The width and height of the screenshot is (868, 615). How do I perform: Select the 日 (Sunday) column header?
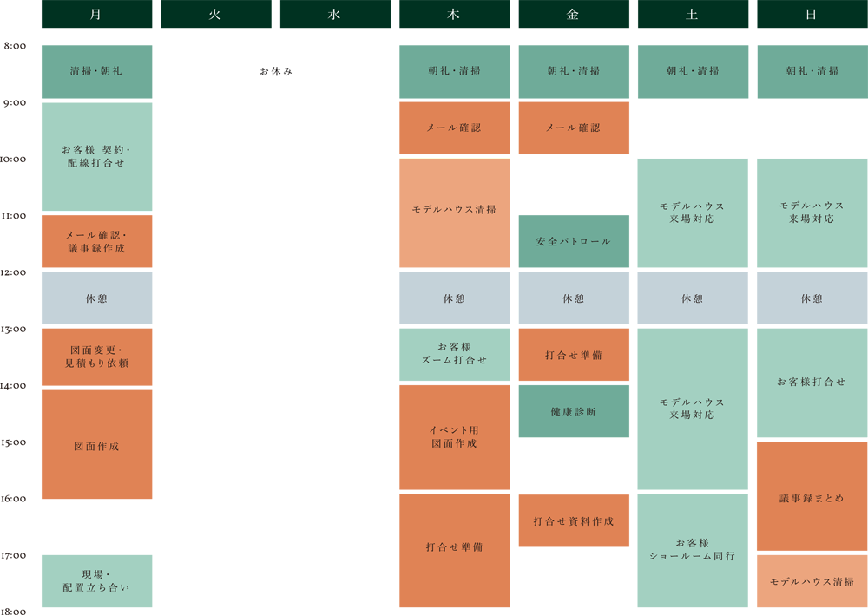click(810, 15)
